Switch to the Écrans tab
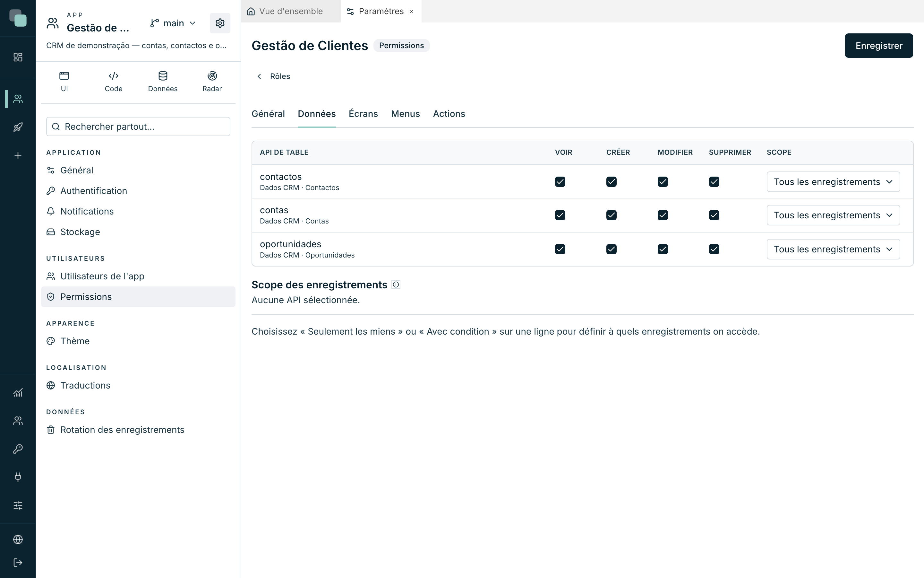Screen dimensions: 924x578 pyautogui.click(x=363, y=114)
